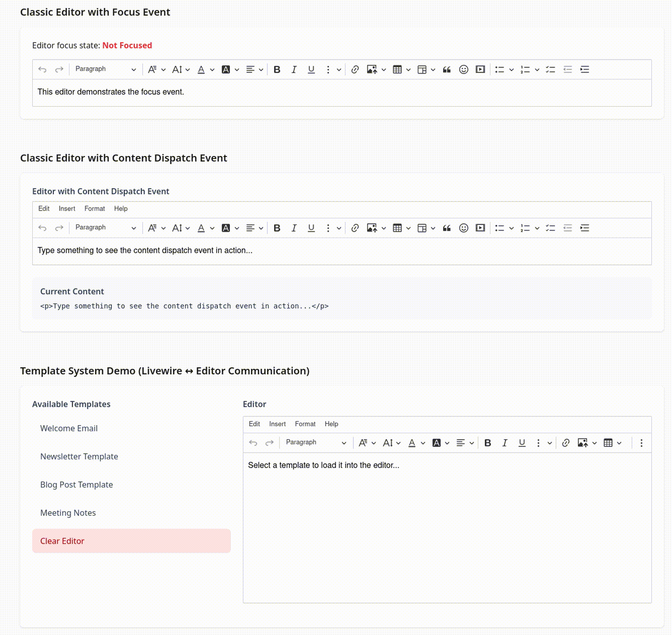Click the Increase indent icon
The height and width of the screenshot is (635, 672).
(584, 69)
